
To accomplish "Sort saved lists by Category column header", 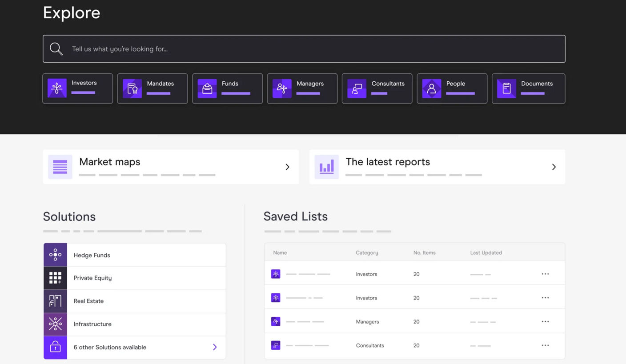I will pyautogui.click(x=367, y=252).
